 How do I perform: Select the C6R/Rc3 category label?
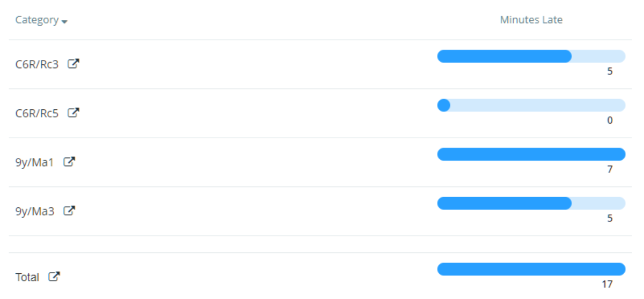coord(36,64)
